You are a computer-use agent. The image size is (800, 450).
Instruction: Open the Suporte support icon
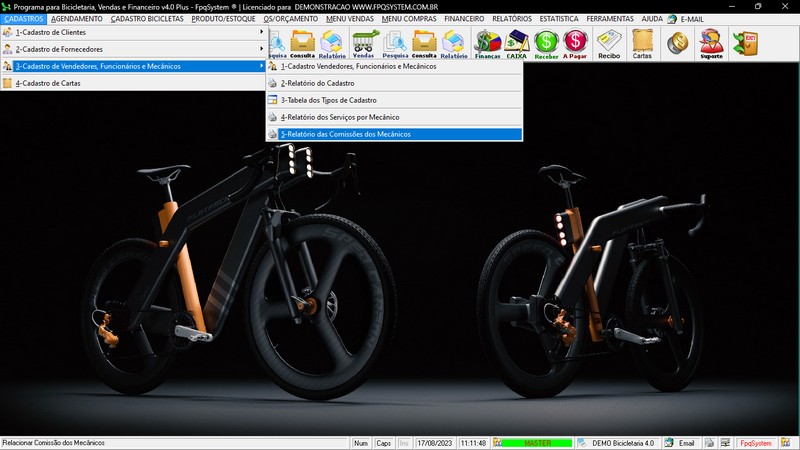tap(711, 44)
